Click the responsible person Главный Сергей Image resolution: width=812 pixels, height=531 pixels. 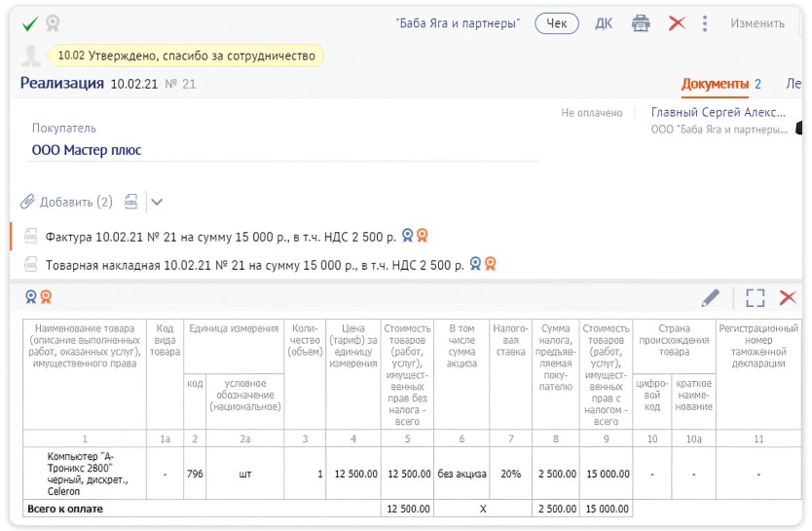coord(718,113)
